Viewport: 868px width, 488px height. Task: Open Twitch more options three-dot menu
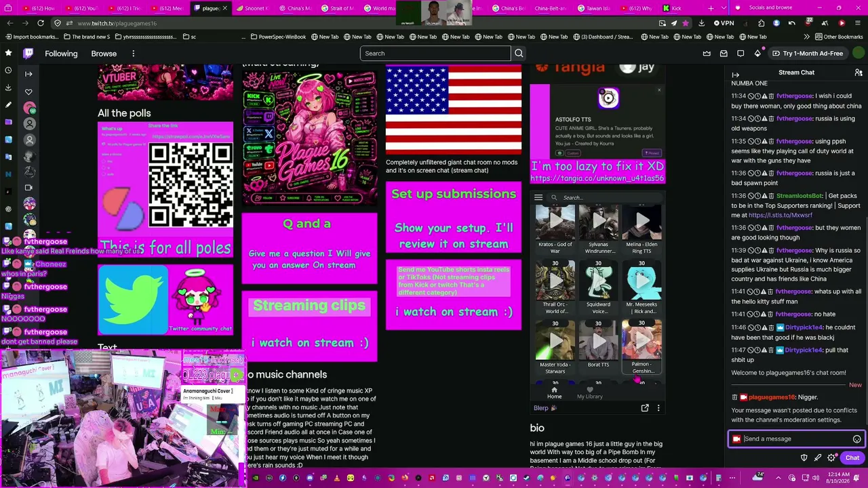pyautogui.click(x=133, y=54)
